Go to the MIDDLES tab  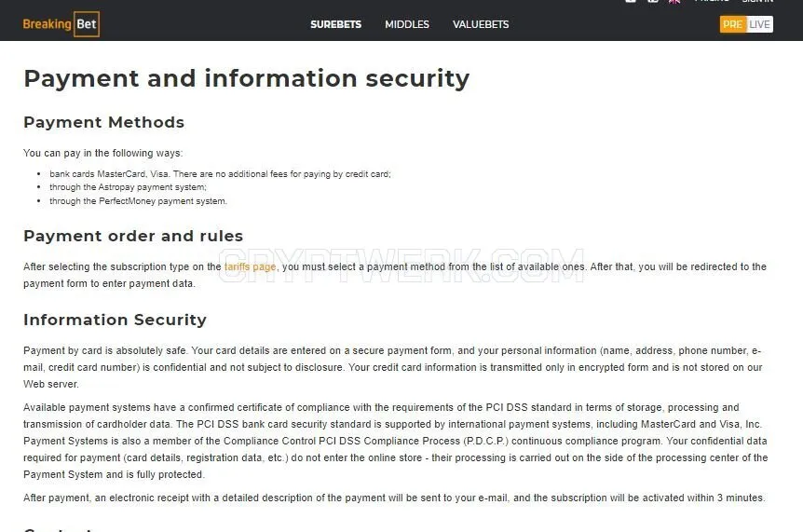406,24
